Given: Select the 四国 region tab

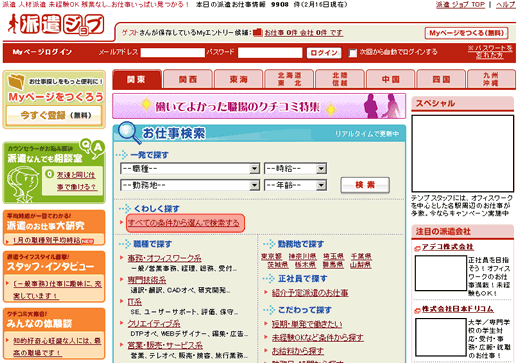Looking at the screenshot, I should coord(441,79).
